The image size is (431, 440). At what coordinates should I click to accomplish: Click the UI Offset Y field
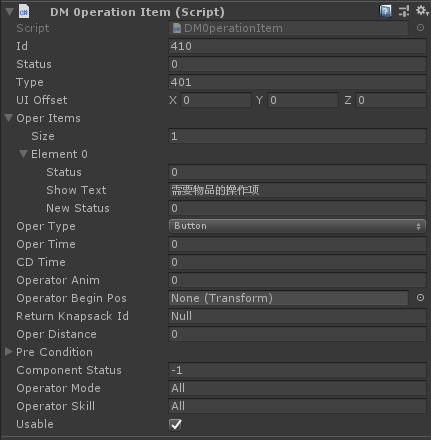(303, 100)
